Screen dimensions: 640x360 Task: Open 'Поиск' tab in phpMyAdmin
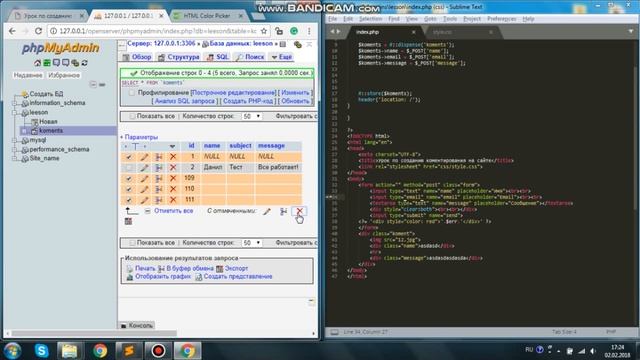point(250,57)
